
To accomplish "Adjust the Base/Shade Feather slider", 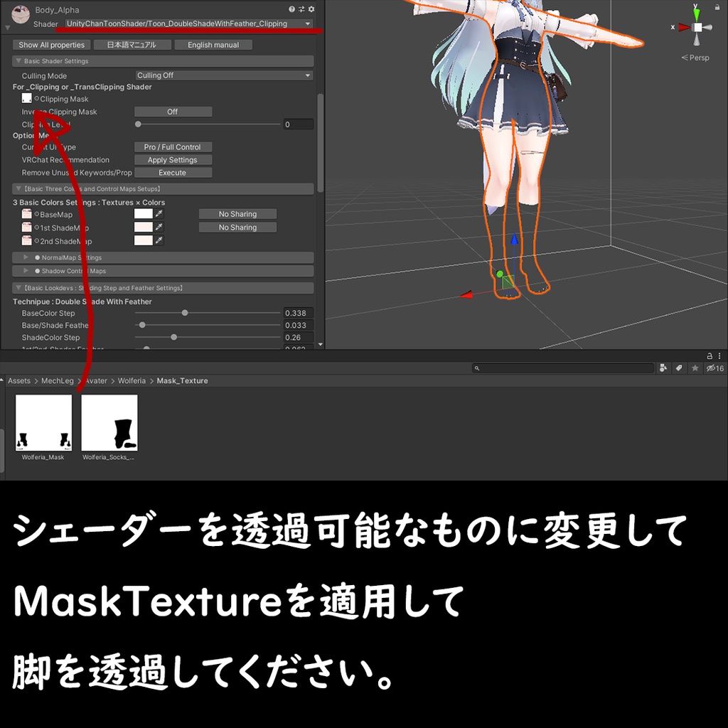I will coord(142,325).
